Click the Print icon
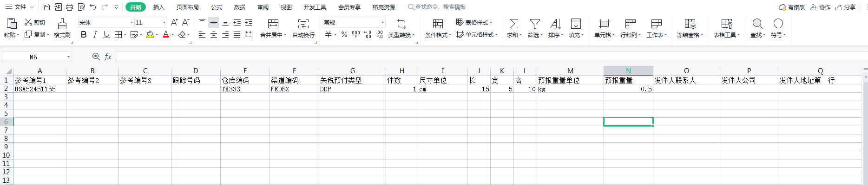Image resolution: width=868 pixels, height=185 pixels. click(x=70, y=7)
